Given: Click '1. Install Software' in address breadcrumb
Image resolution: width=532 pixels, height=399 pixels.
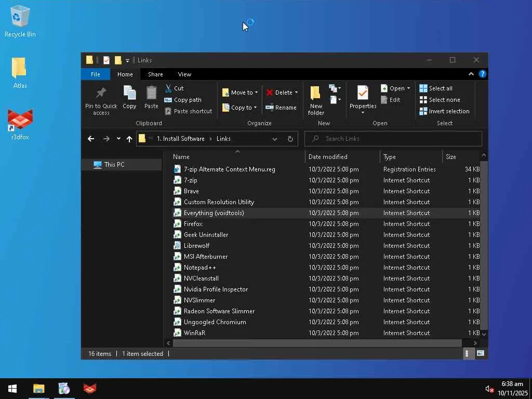Looking at the screenshot, I should (x=180, y=139).
